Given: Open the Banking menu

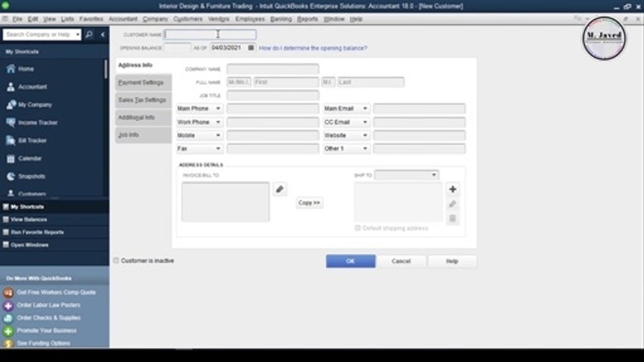Looking at the screenshot, I should pyautogui.click(x=281, y=19).
